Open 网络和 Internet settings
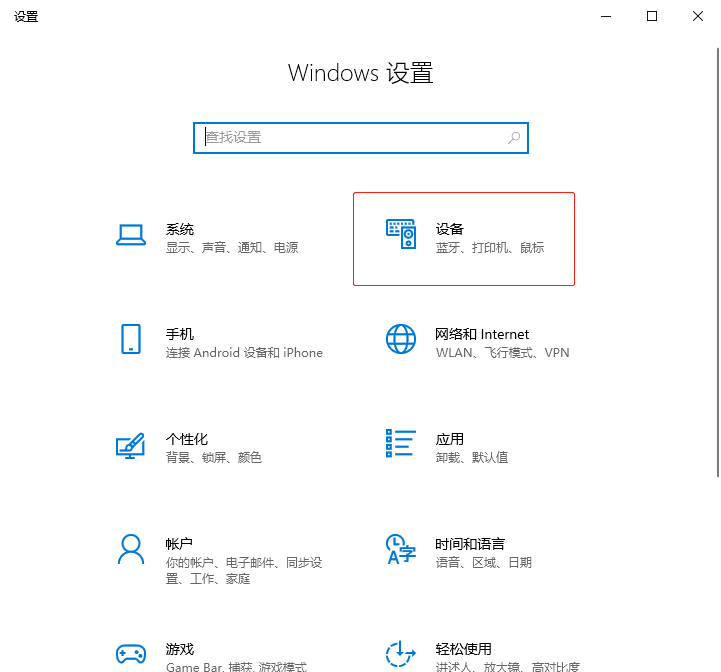 tap(482, 334)
